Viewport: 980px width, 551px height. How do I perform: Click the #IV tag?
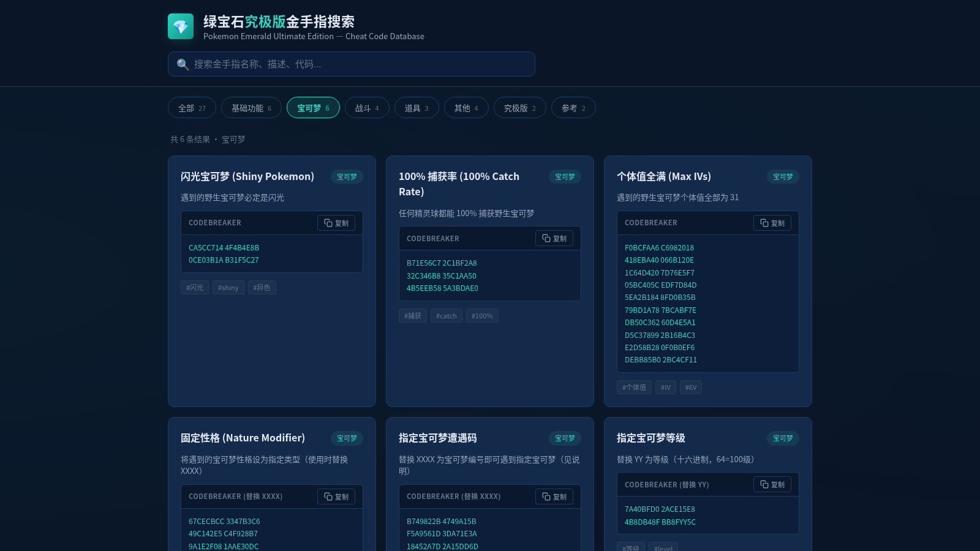666,388
